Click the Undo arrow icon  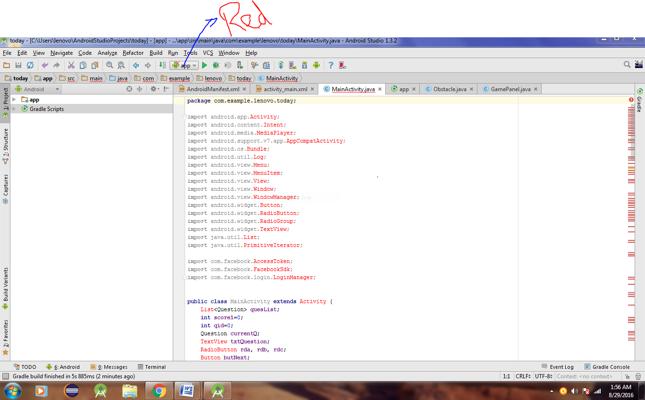[44, 65]
